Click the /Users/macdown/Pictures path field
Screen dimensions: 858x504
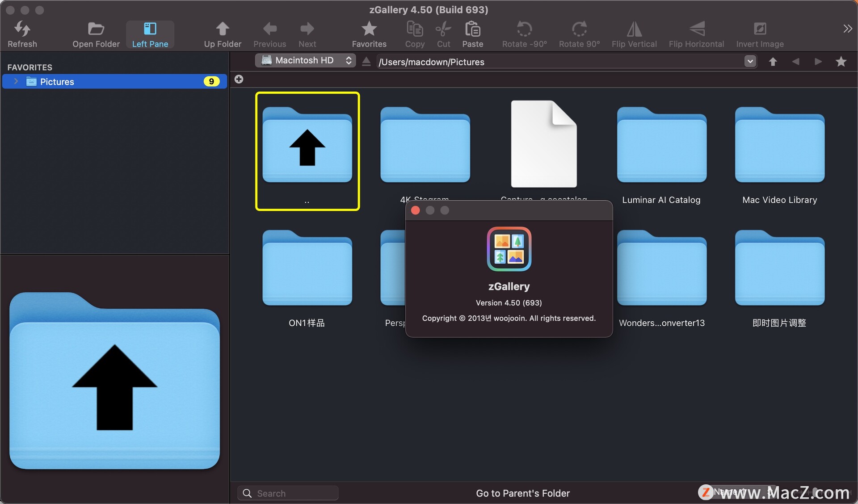pyautogui.click(x=560, y=62)
